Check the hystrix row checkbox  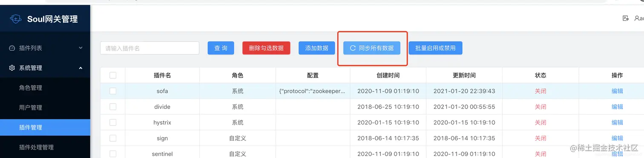coord(113,122)
